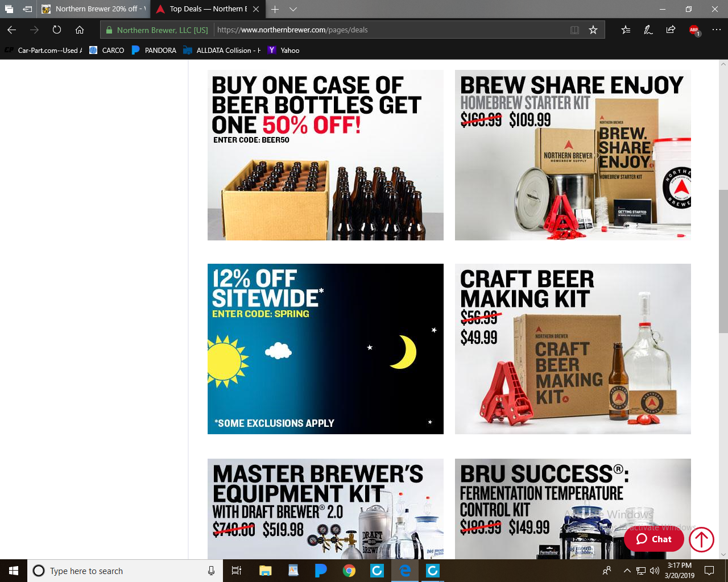728x582 pixels.
Task: Open beer bottles 50% off deal banner
Action: 325,155
